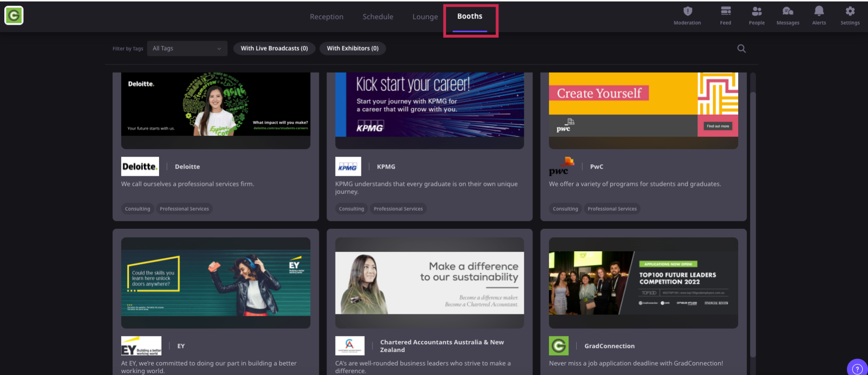868x375 pixels.
Task: Open the EY booth banner image
Action: point(216,283)
